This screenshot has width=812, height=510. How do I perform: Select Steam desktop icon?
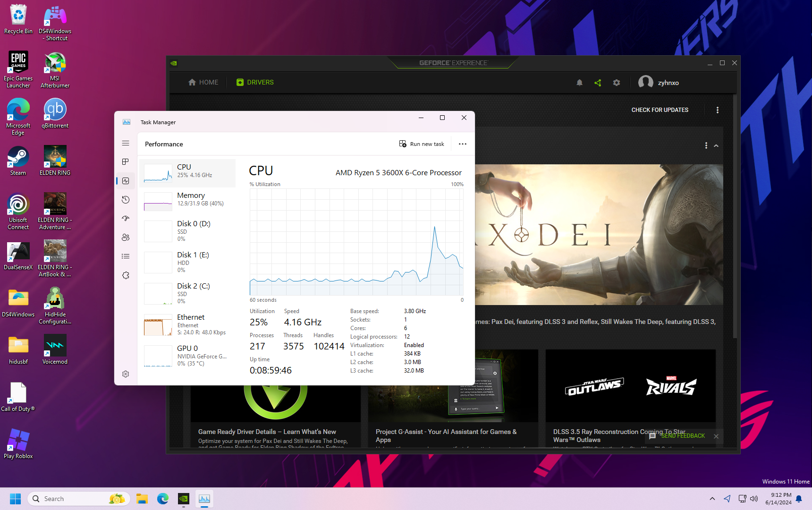18,161
